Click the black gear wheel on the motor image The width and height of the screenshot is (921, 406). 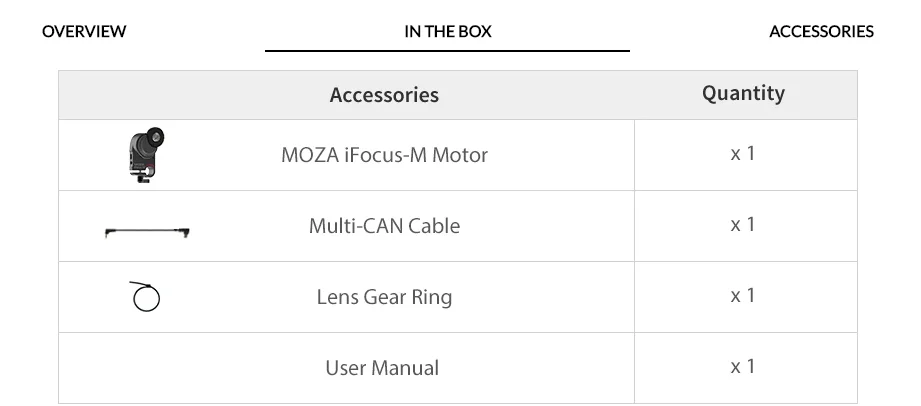click(x=155, y=137)
